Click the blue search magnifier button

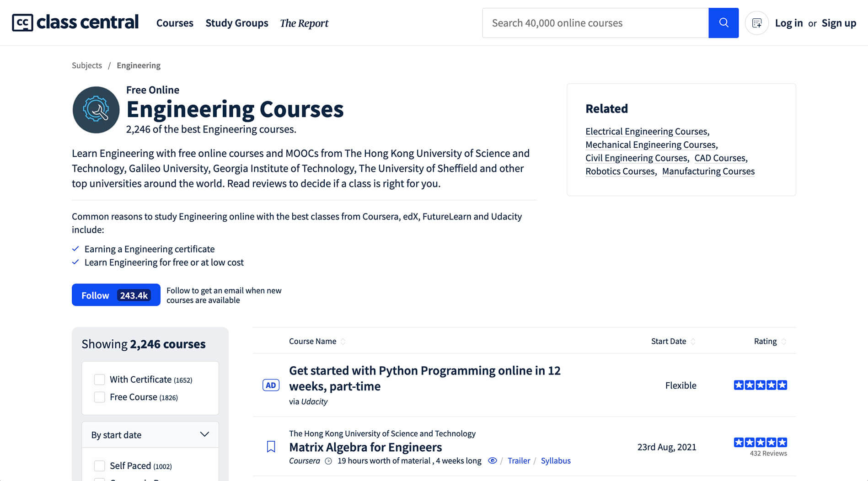coord(723,23)
